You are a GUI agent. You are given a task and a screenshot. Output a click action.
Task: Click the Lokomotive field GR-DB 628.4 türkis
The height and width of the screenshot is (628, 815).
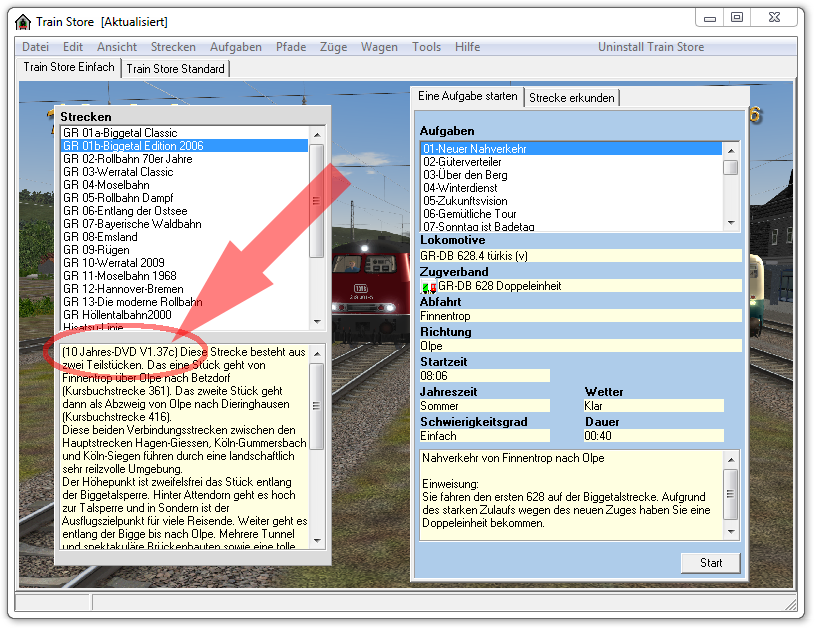pyautogui.click(x=580, y=256)
